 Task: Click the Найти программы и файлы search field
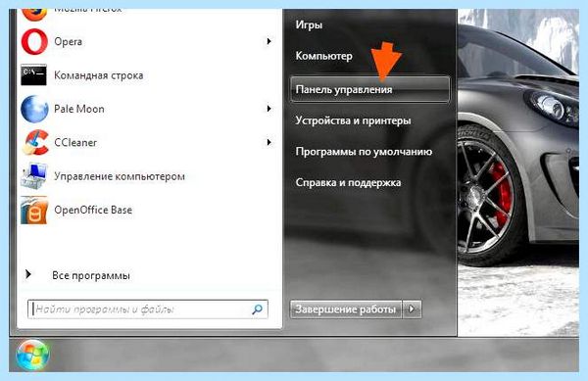click(148, 310)
